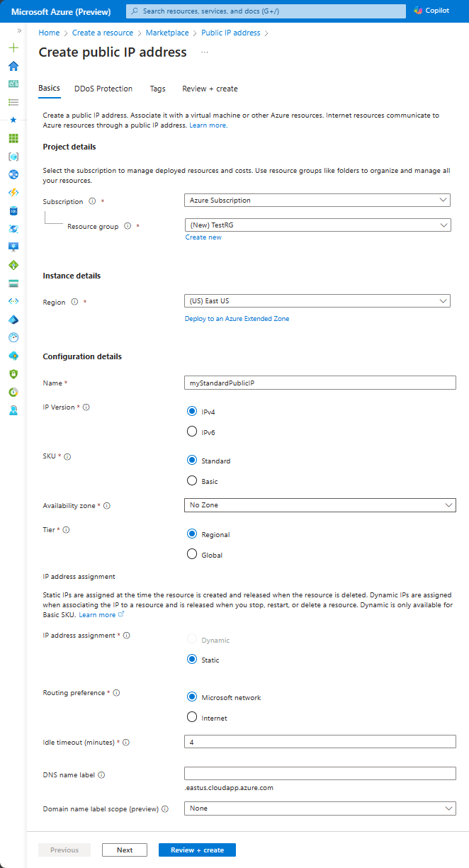
Task: Select Static IP address assignment
Action: tap(191, 659)
